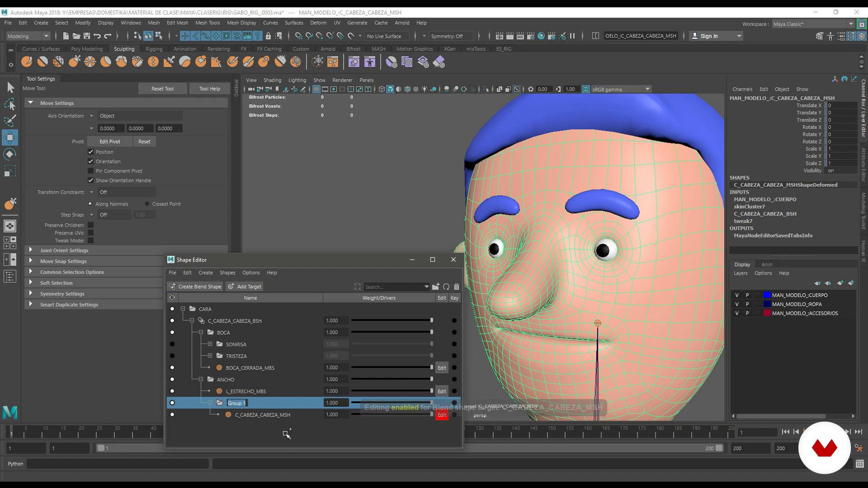
Task: Open the Deform menu
Action: [318, 23]
